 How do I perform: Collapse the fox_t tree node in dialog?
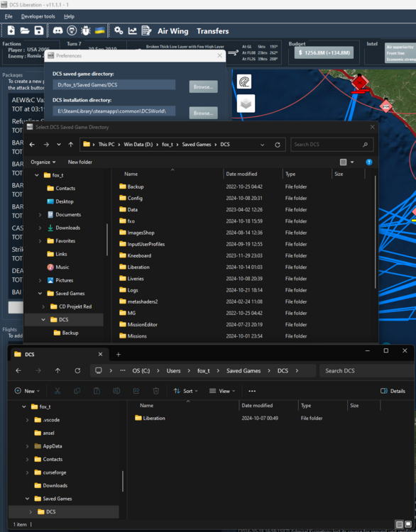pos(37,175)
